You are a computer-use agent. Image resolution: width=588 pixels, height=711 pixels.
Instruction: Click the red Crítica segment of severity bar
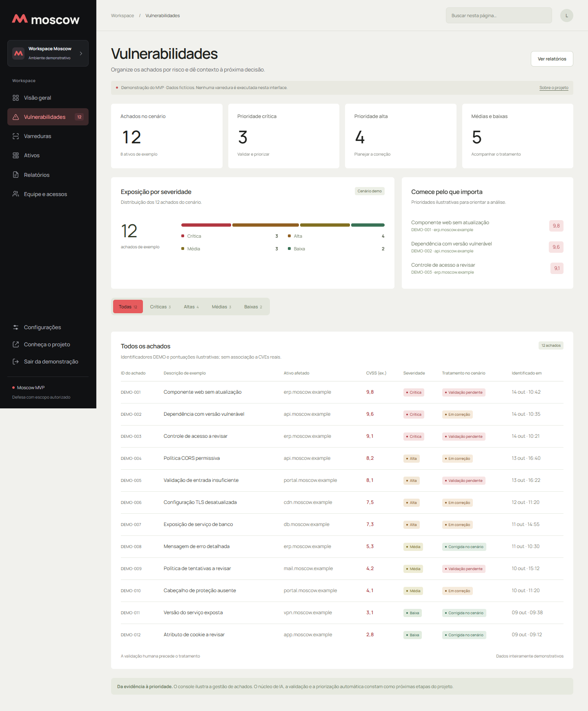206,225
